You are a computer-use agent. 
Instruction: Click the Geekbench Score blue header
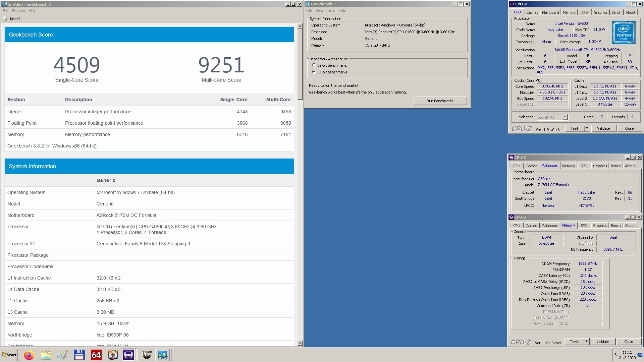[x=149, y=35]
